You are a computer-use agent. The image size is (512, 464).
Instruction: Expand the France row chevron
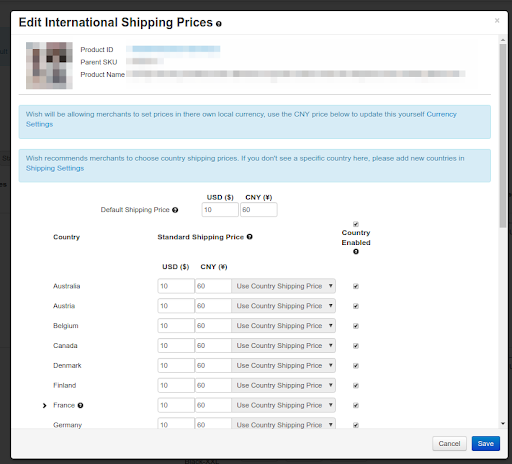[44, 405]
